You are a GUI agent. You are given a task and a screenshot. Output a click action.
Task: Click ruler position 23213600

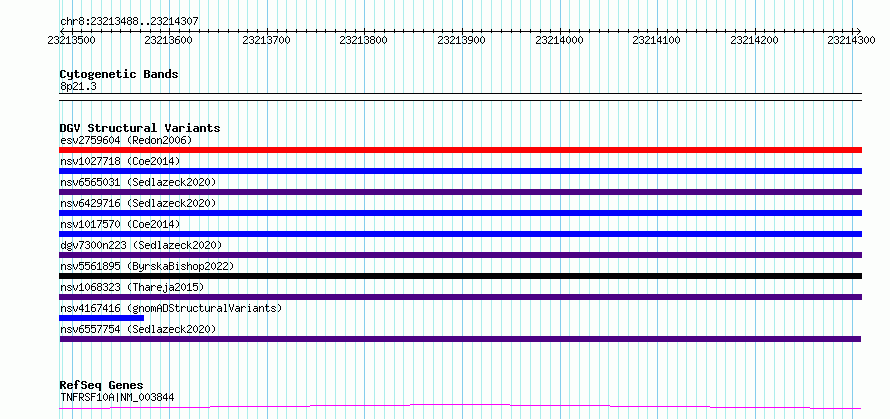[x=169, y=40]
